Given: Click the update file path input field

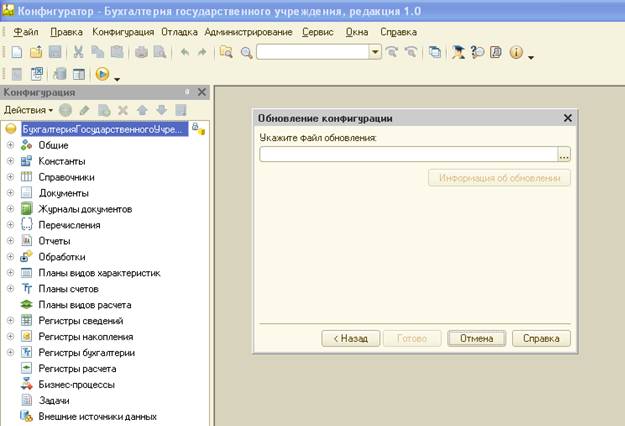Looking at the screenshot, I should (409, 154).
